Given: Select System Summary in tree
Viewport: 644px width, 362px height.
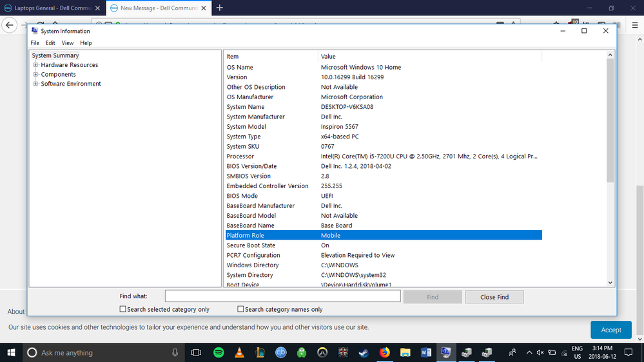Looking at the screenshot, I should coord(55,55).
